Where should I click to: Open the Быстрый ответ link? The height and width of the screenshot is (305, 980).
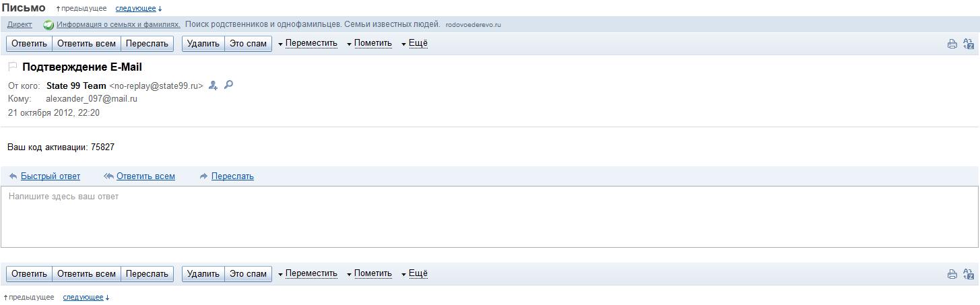(50, 176)
